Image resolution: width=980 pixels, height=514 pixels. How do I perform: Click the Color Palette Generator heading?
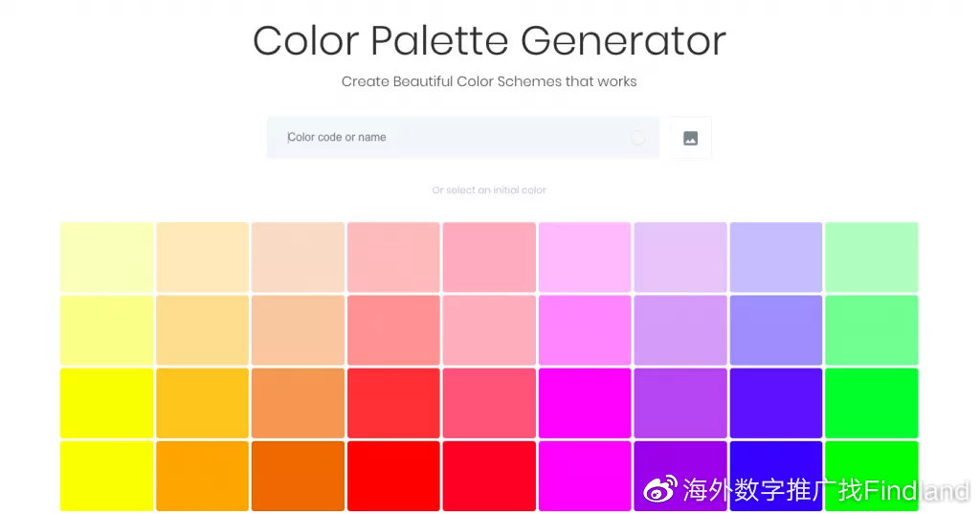(x=489, y=41)
